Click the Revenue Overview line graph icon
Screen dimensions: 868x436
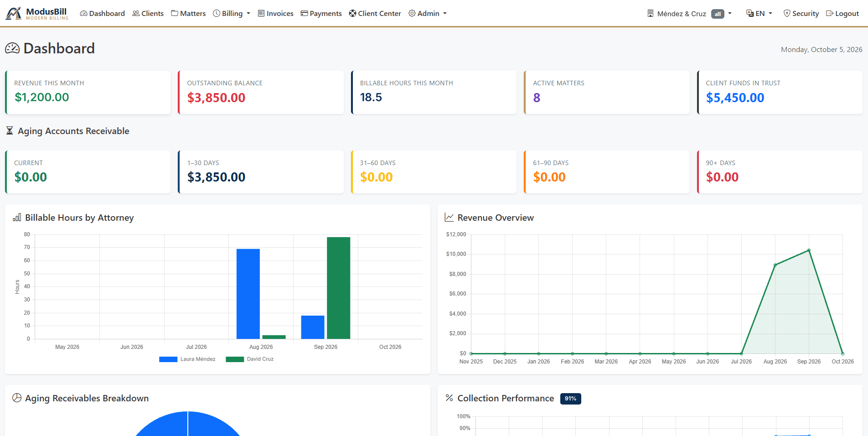449,218
